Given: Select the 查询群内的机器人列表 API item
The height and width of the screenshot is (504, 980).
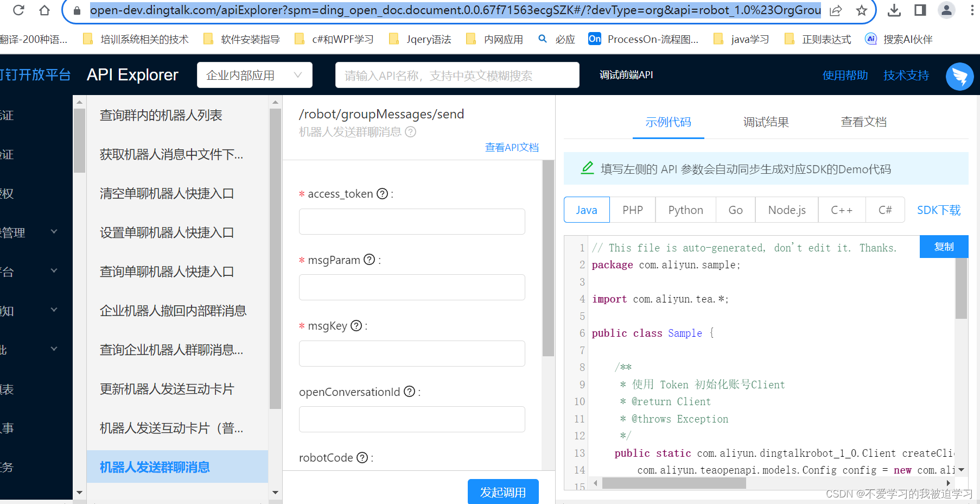Looking at the screenshot, I should coord(161,115).
